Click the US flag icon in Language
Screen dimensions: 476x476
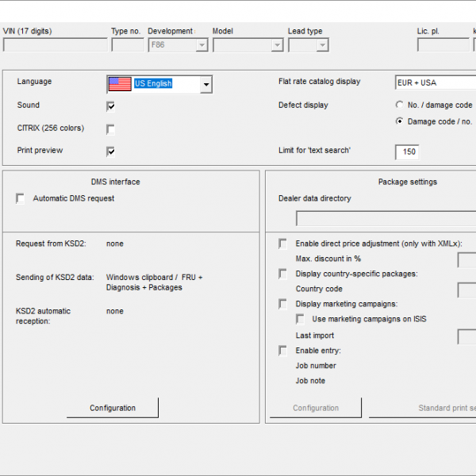coord(120,83)
